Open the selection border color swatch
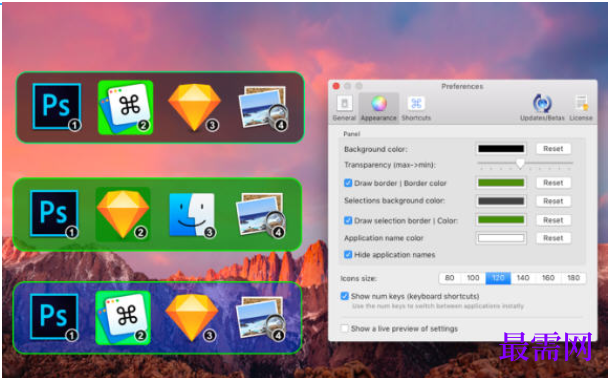Image resolution: width=611 pixels, height=378 pixels. pyautogui.click(x=501, y=220)
